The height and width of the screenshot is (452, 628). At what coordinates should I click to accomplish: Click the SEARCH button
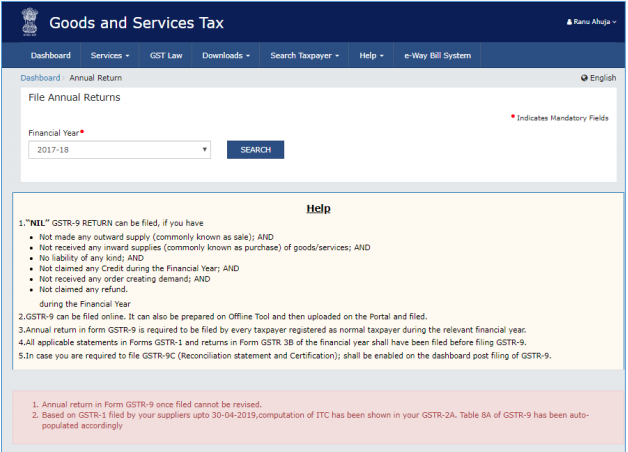pos(256,150)
